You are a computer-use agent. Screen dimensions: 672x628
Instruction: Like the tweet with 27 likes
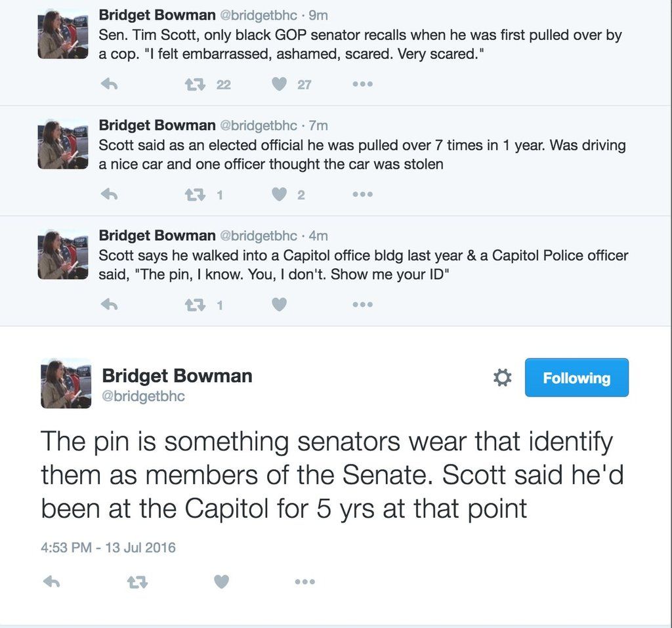pos(279,84)
